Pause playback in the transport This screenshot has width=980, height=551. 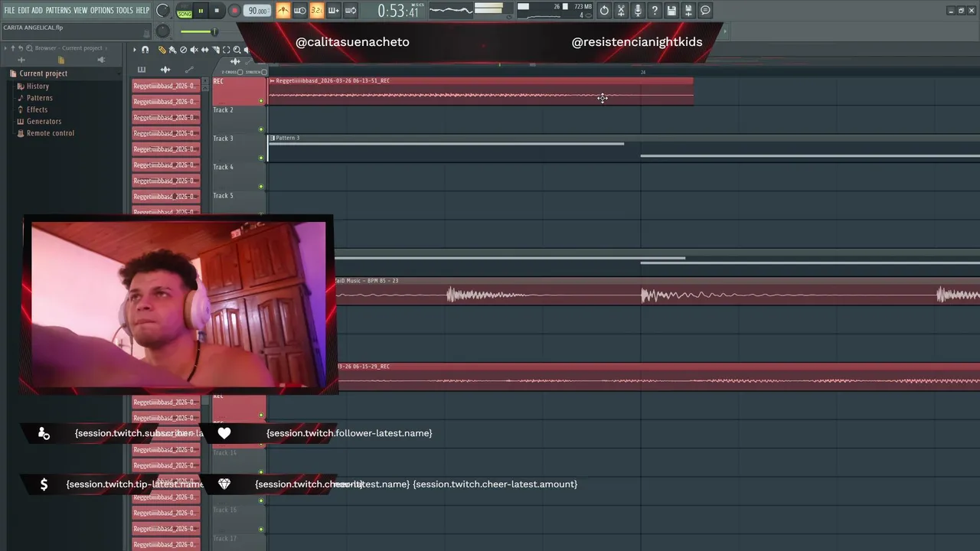pos(201,11)
